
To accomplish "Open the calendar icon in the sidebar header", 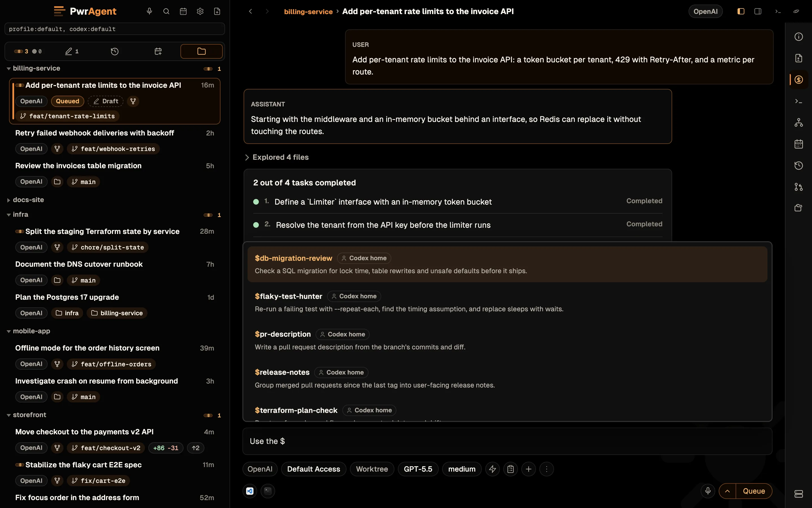I will click(x=183, y=11).
